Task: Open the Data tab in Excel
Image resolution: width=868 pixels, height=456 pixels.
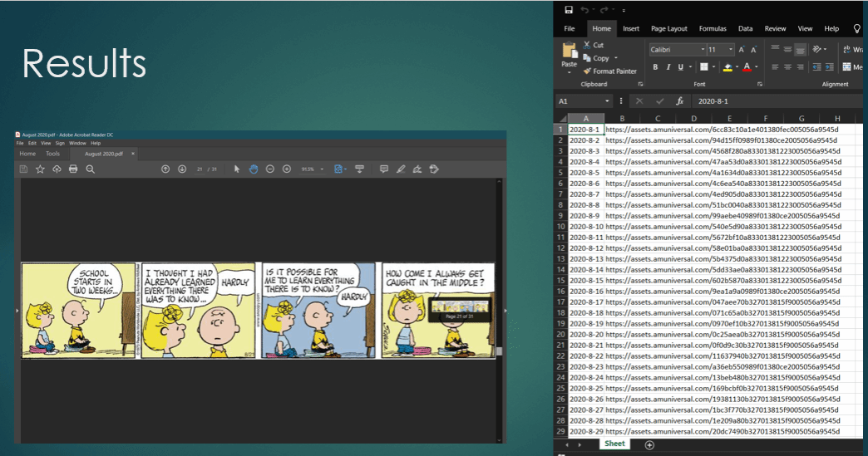Action: (x=745, y=29)
